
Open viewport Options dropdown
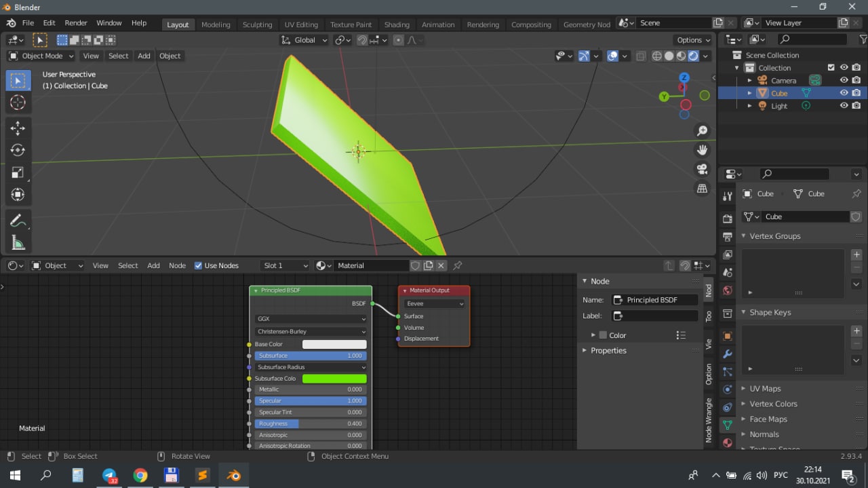tap(693, 40)
